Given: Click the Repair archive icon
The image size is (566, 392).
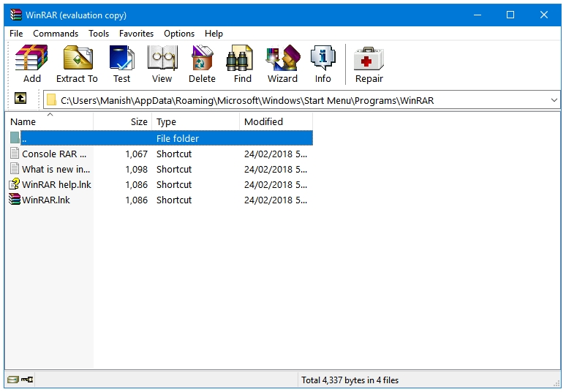Looking at the screenshot, I should coord(369,64).
